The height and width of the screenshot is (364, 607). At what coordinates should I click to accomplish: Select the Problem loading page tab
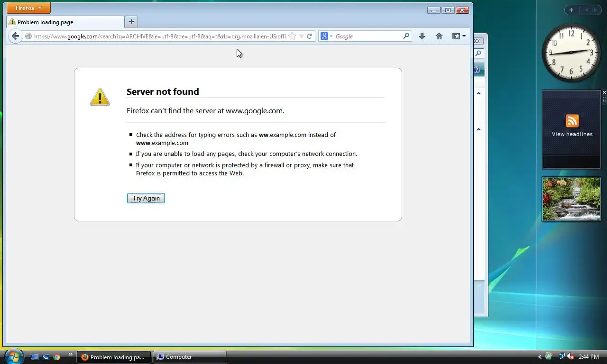click(65, 22)
